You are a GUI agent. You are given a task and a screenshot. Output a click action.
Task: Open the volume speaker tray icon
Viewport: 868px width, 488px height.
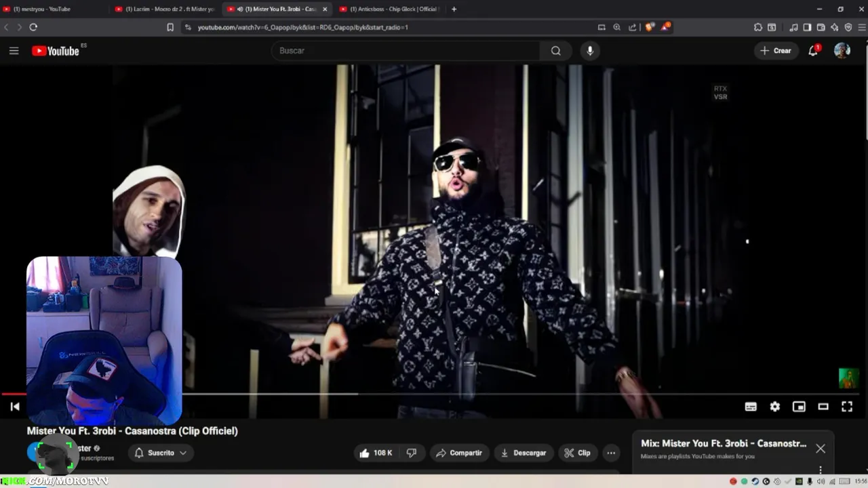pos(821,481)
